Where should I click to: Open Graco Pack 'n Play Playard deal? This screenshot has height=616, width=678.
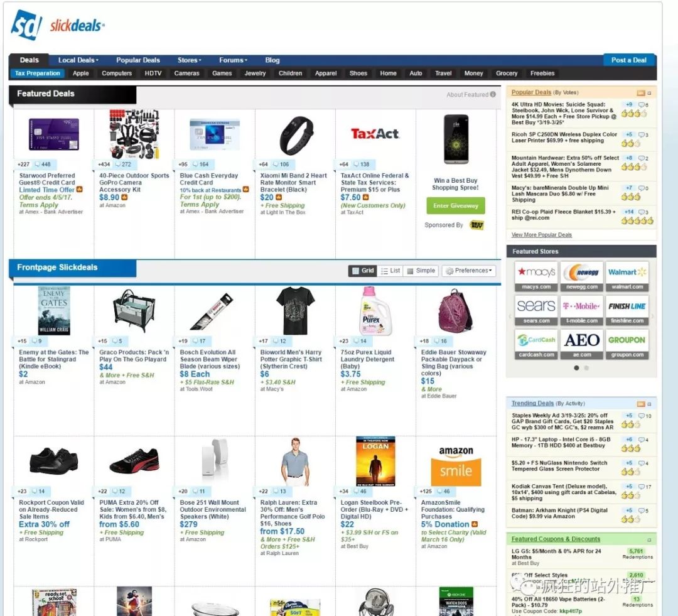(134, 356)
